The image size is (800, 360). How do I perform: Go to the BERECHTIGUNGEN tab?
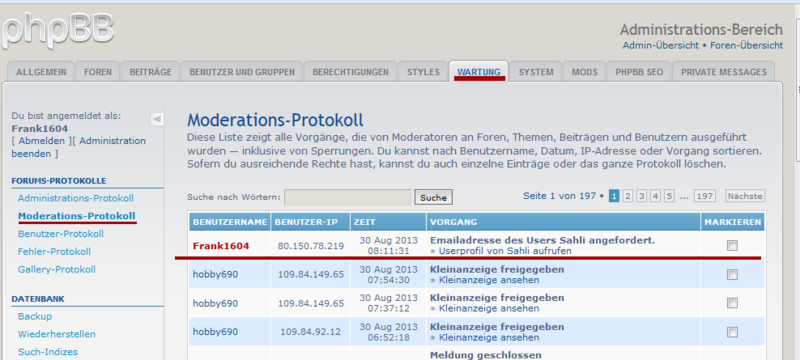tap(351, 72)
